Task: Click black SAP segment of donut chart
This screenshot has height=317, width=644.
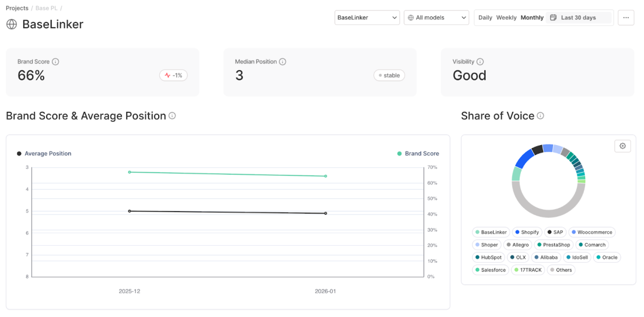Action: pos(537,150)
